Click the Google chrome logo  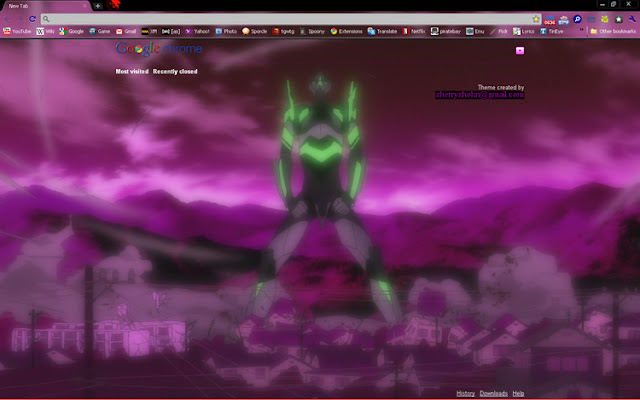tap(159, 48)
